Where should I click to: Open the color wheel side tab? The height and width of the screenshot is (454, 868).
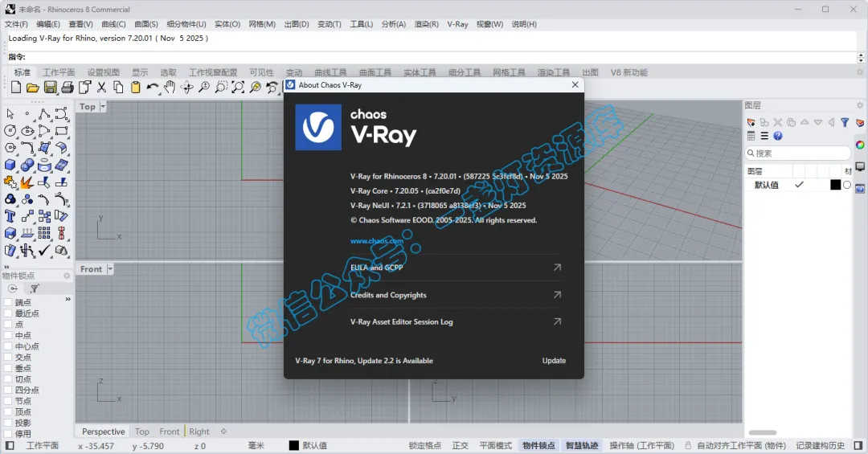(x=860, y=145)
